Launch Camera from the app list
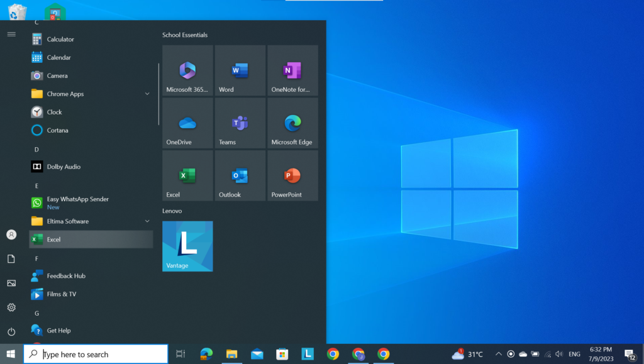644x364 pixels. click(x=91, y=75)
